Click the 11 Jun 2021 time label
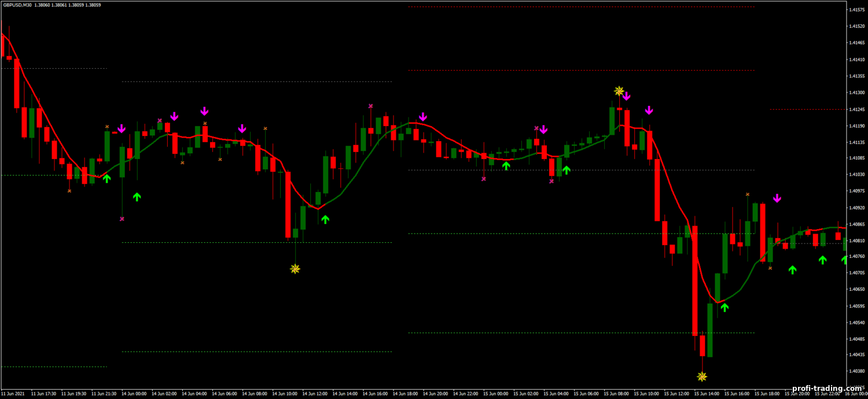 [13, 394]
